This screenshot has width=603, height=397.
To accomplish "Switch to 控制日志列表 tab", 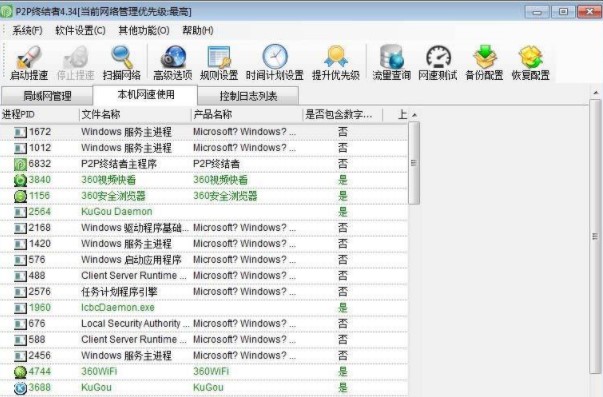I will point(248,96).
